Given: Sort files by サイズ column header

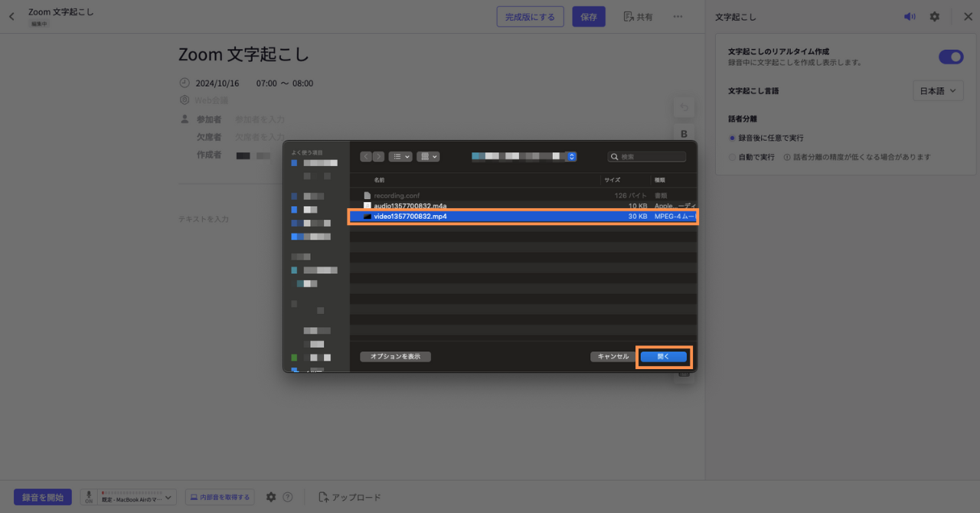Looking at the screenshot, I should [612, 180].
